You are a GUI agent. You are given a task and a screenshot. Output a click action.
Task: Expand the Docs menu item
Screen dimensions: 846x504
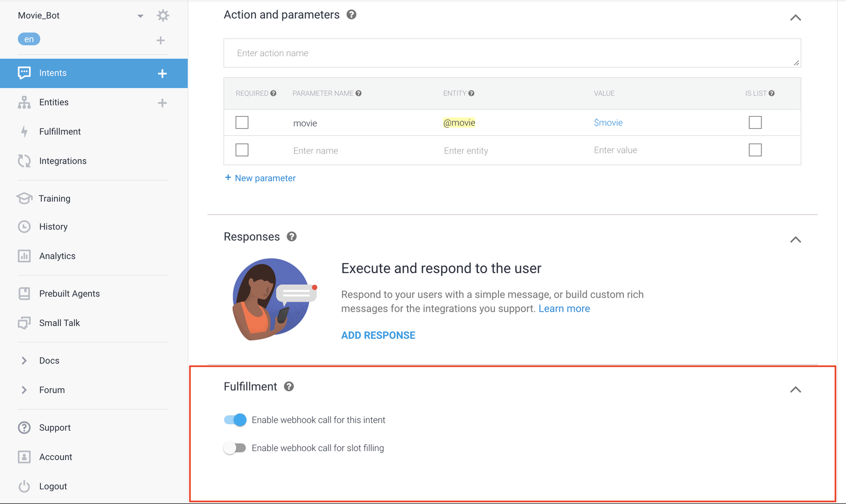(x=49, y=361)
